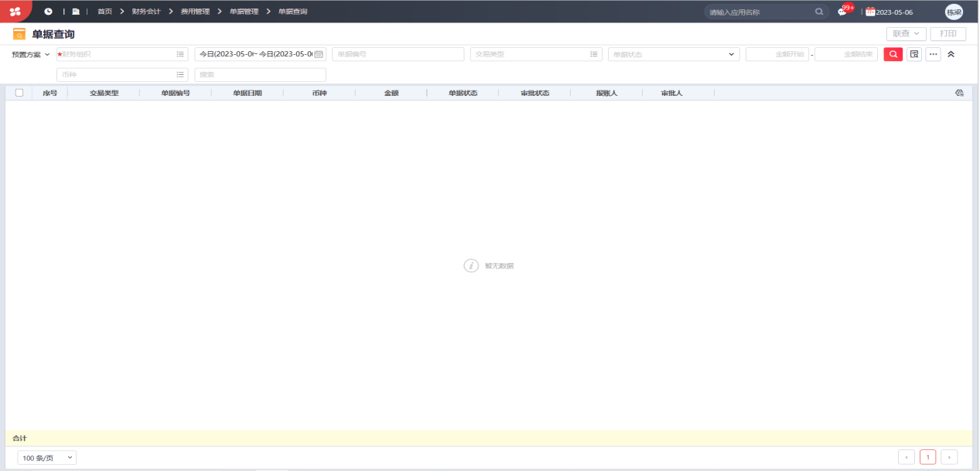This screenshot has height=471, width=980.
Task: Focus the 交易类型 input field
Action: point(536,54)
